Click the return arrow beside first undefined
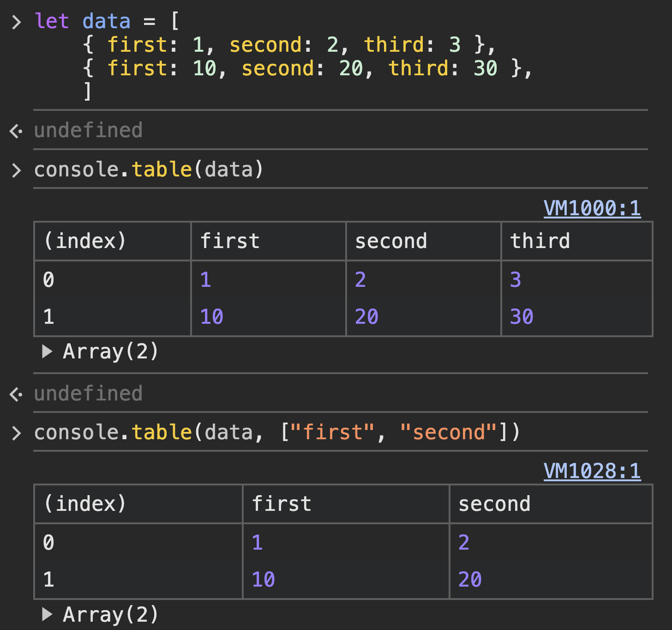The width and height of the screenshot is (672, 630). click(x=16, y=131)
